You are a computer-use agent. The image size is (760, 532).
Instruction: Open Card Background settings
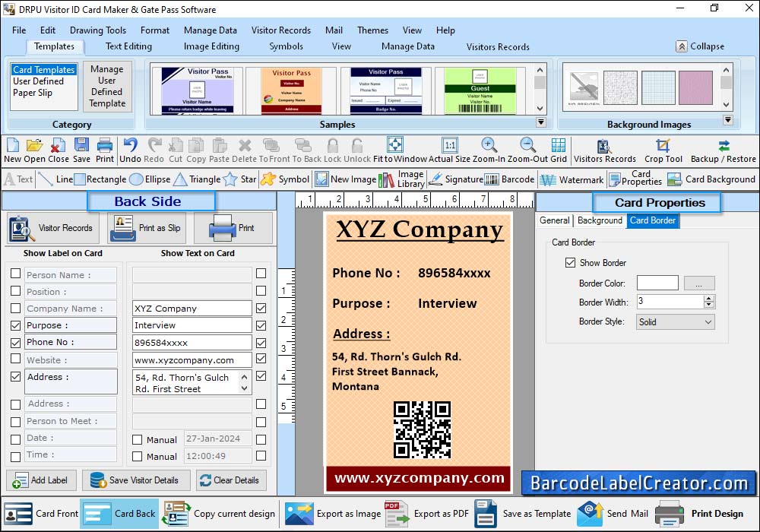[x=711, y=179]
